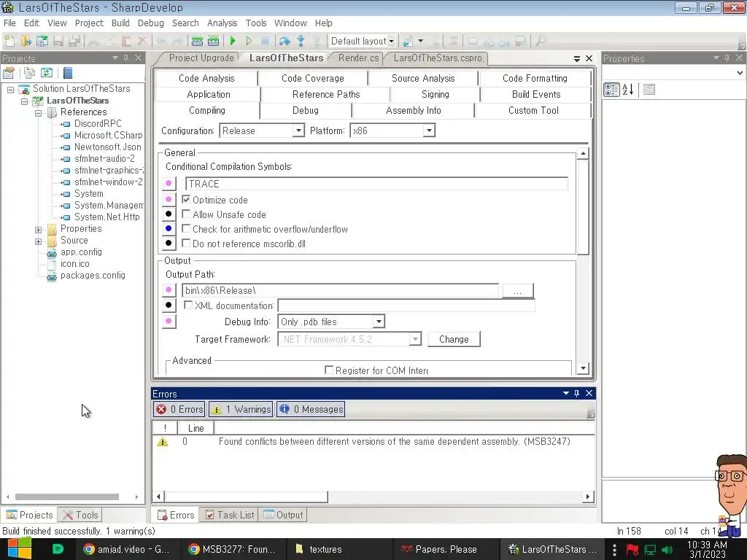Image resolution: width=747 pixels, height=560 pixels.
Task: Click the New File toolbar icon
Action: pos(9,41)
